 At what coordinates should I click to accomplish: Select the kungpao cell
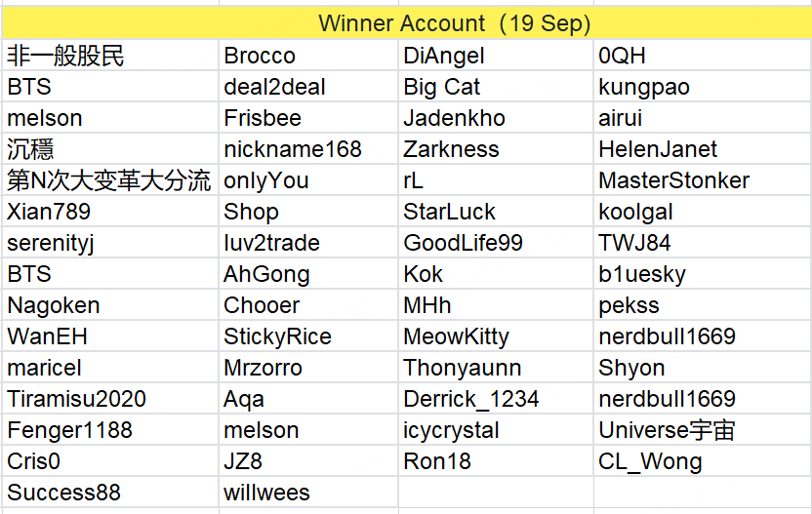(x=703, y=87)
